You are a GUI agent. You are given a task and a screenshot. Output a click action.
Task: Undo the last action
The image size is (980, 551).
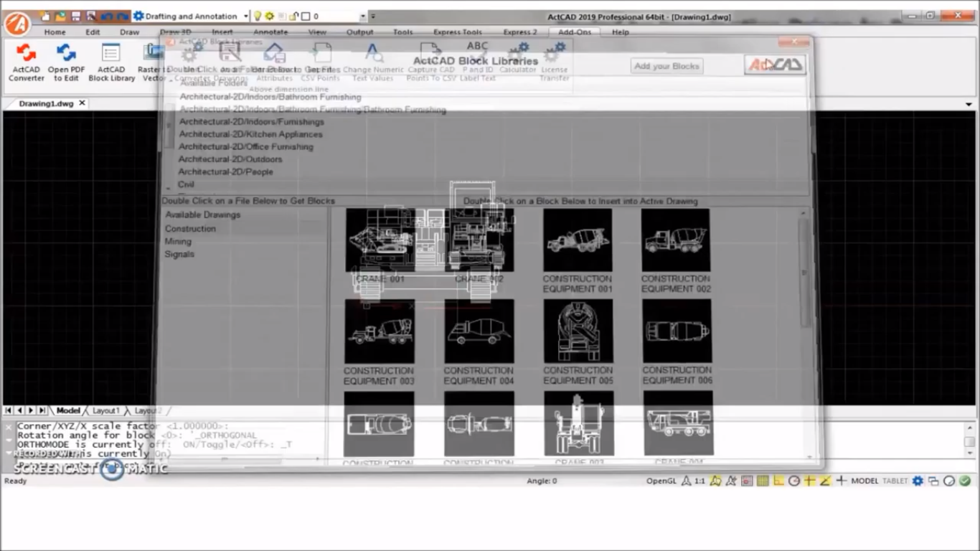pos(107,16)
